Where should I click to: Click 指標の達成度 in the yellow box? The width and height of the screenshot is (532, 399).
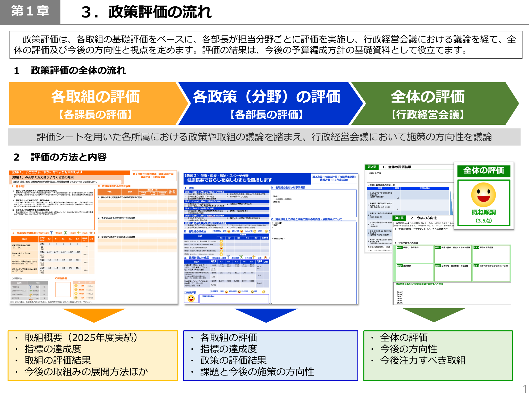(x=53, y=349)
